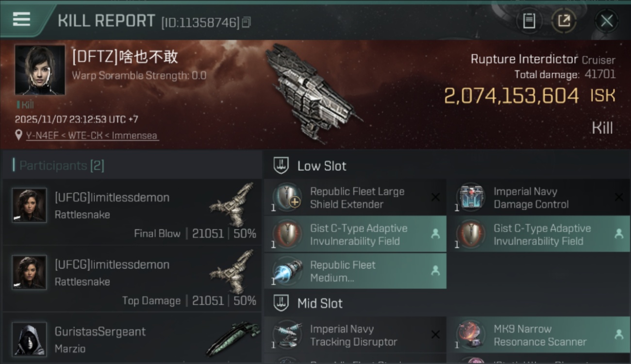This screenshot has height=364, width=631.
Task: Copy the kill report ID
Action: point(247,22)
